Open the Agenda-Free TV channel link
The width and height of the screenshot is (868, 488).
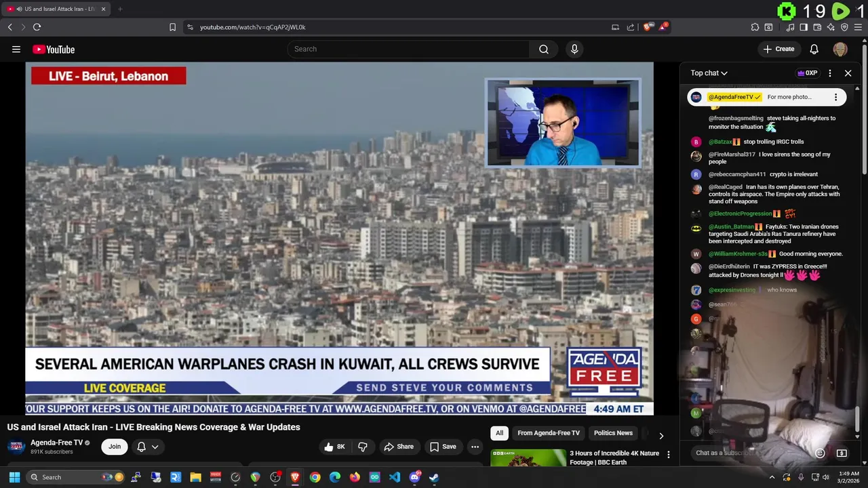56,443
